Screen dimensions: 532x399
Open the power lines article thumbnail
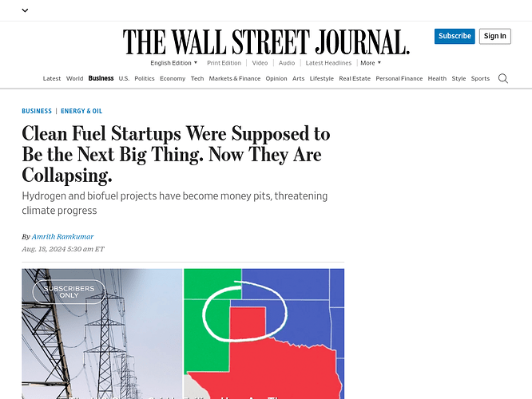pos(102,334)
